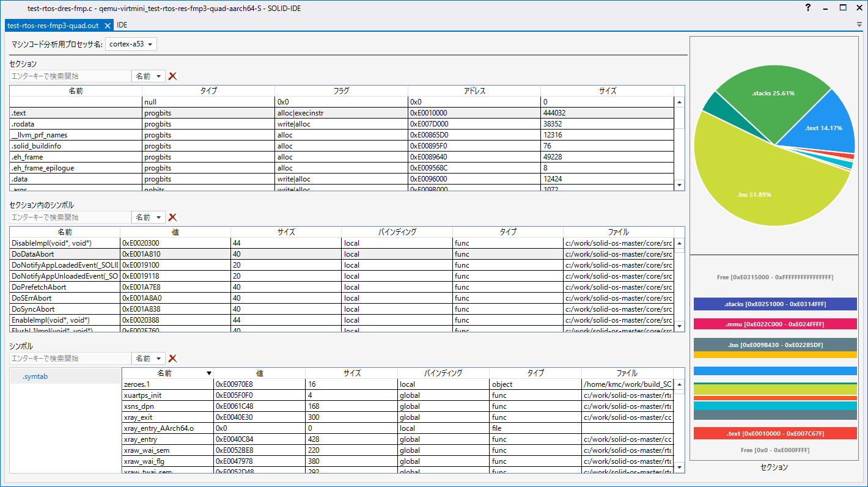Switch to the IDE tab
Image resolution: width=868 pixels, height=487 pixels.
click(122, 26)
